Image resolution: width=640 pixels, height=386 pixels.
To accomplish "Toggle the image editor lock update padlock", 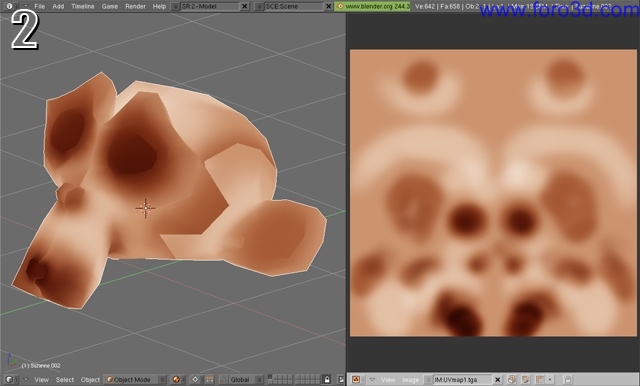I will point(567,379).
